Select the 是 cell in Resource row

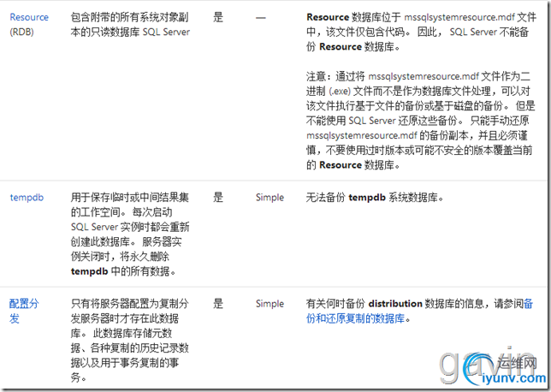pos(218,17)
